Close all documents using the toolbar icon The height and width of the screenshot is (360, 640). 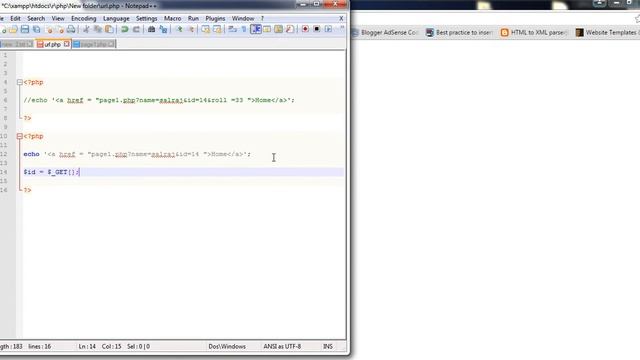tap(60, 29)
